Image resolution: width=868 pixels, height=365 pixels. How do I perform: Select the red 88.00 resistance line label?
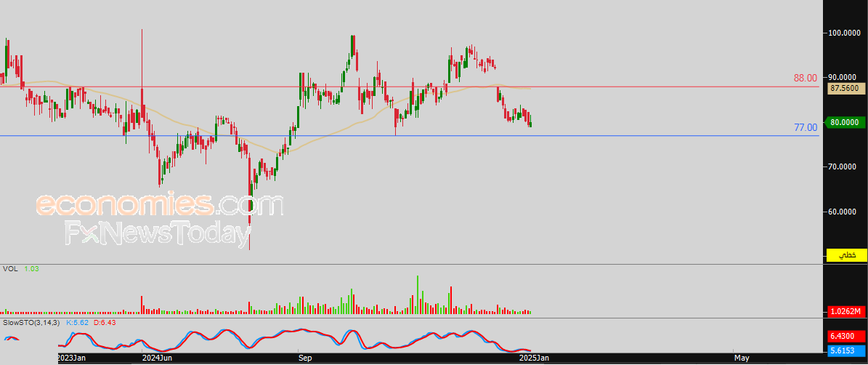point(806,78)
